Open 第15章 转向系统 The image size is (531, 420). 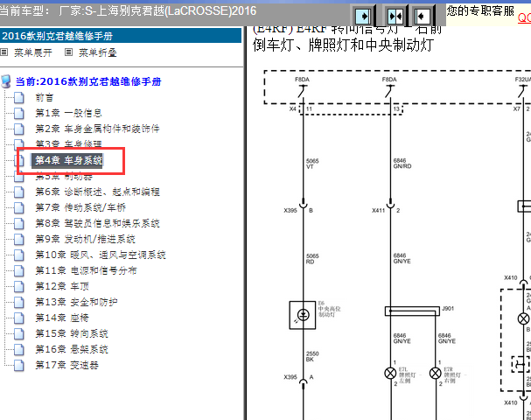point(72,333)
